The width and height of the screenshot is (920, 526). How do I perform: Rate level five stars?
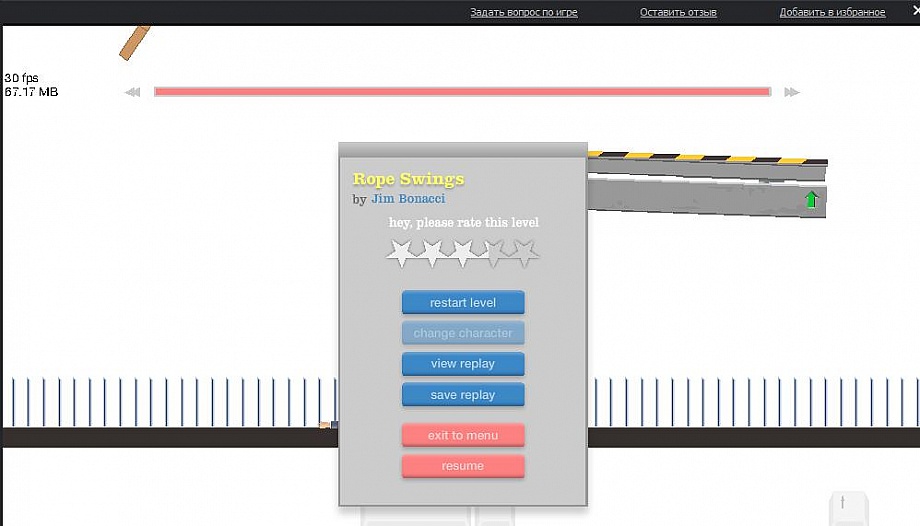(x=524, y=253)
